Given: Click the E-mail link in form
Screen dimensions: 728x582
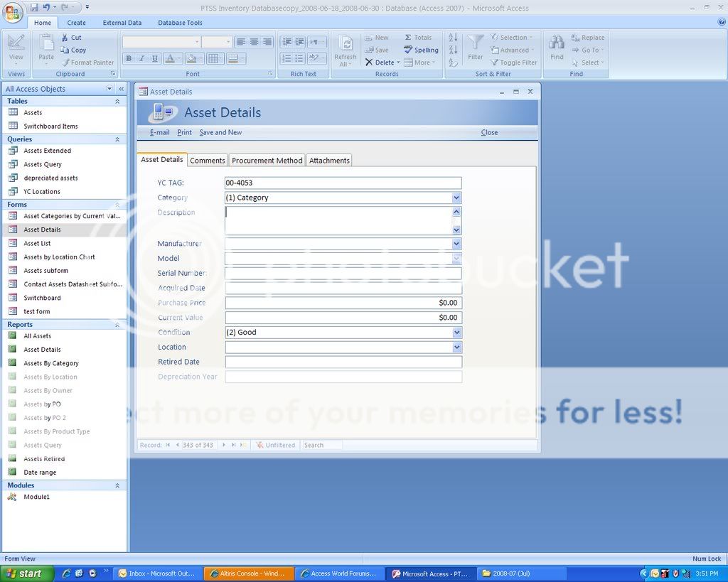Looking at the screenshot, I should tap(159, 132).
